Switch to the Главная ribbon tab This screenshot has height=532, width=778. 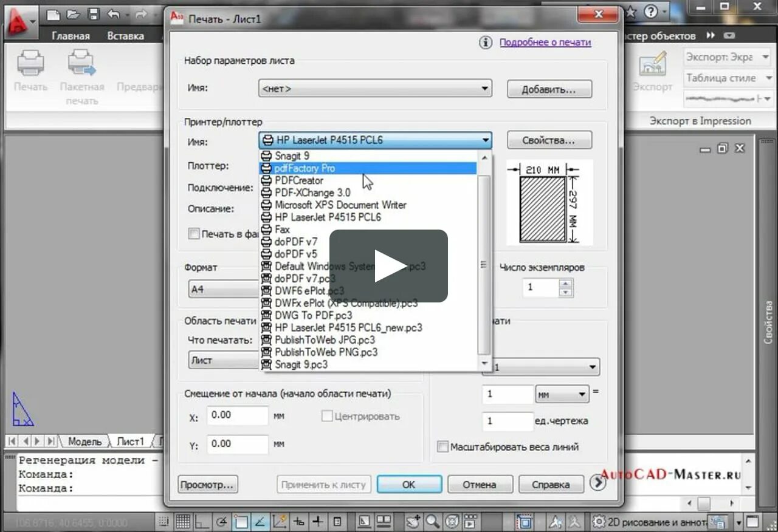coord(71,36)
